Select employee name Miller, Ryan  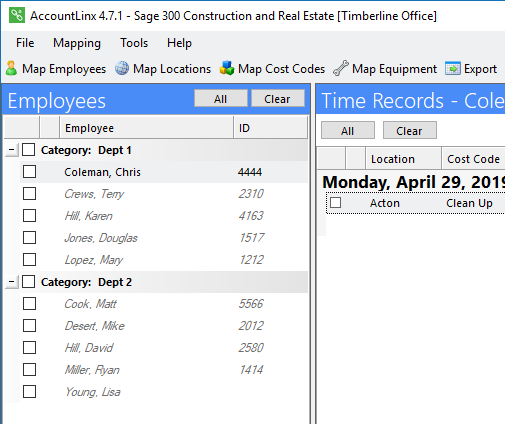coord(92,370)
